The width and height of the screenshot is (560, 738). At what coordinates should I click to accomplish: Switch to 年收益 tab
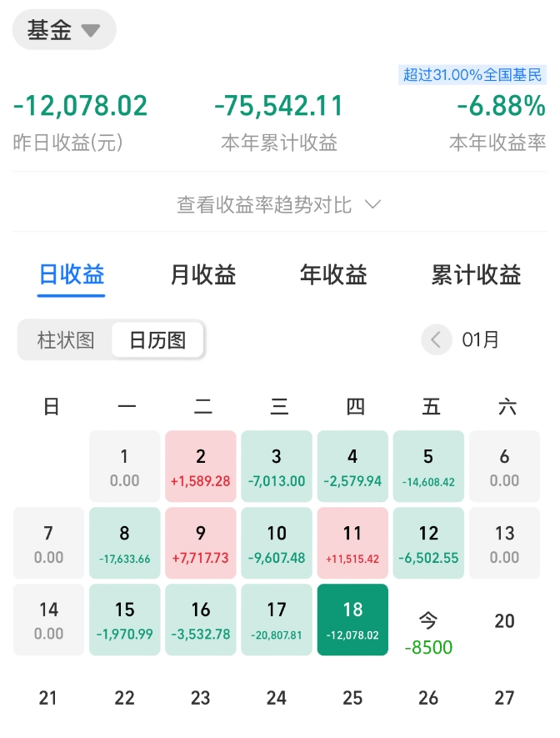333,275
